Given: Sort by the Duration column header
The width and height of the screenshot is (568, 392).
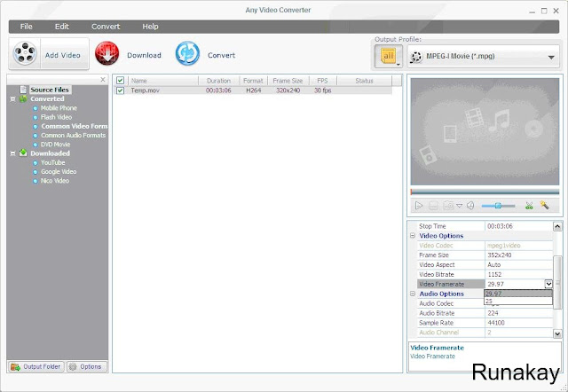Looking at the screenshot, I should (x=219, y=81).
